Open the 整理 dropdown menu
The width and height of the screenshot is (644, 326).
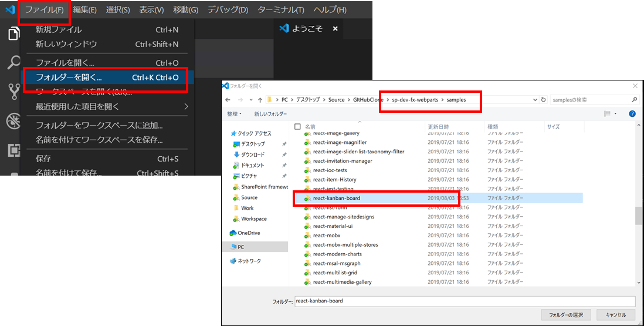coord(234,114)
